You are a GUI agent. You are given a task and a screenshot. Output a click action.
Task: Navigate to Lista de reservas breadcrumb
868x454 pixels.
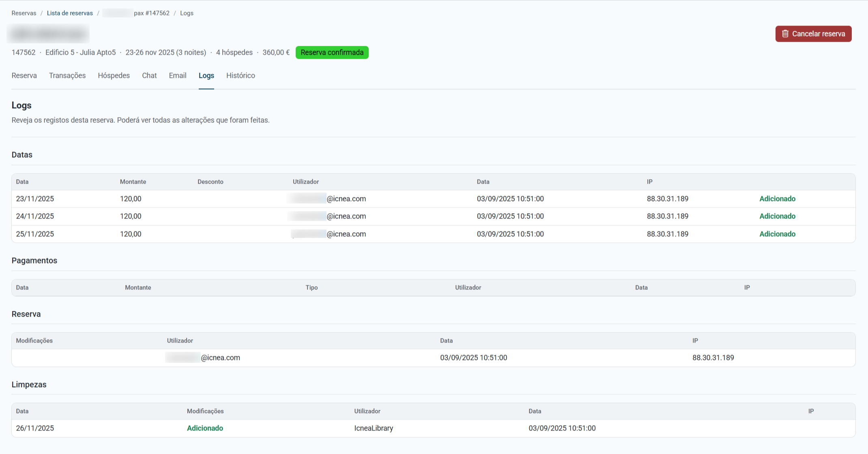pos(70,13)
